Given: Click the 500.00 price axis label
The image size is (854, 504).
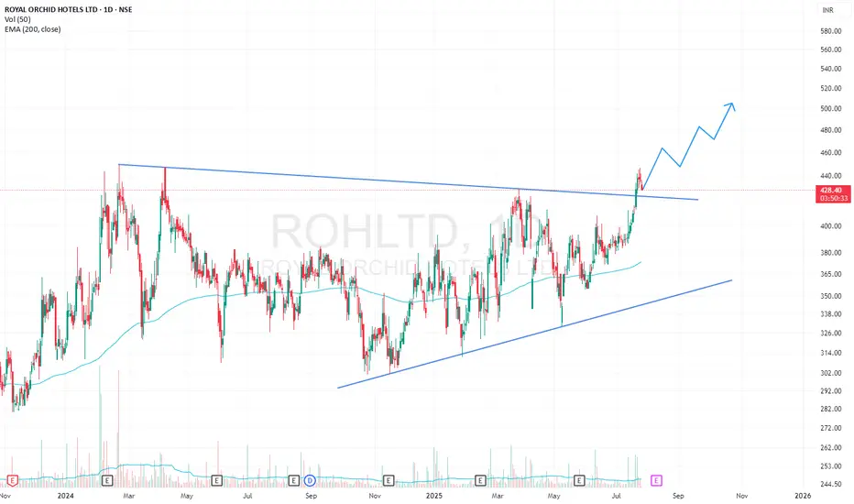Looking at the screenshot, I should 831,108.
